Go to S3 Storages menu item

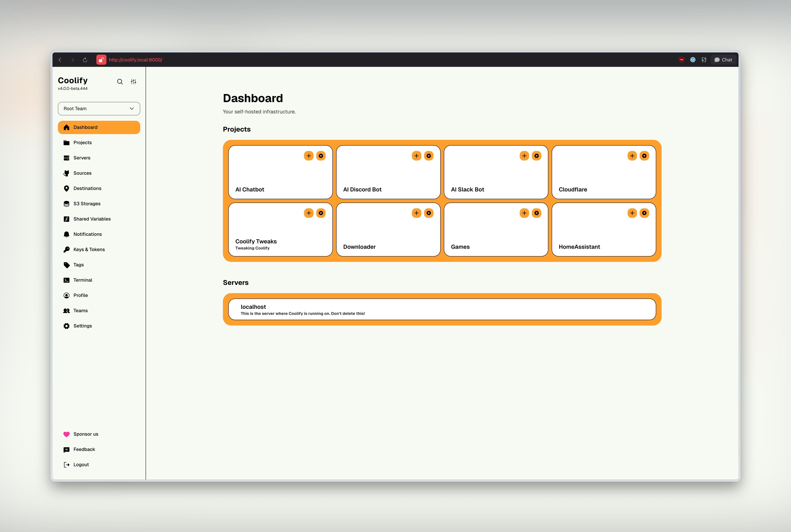tap(87, 204)
